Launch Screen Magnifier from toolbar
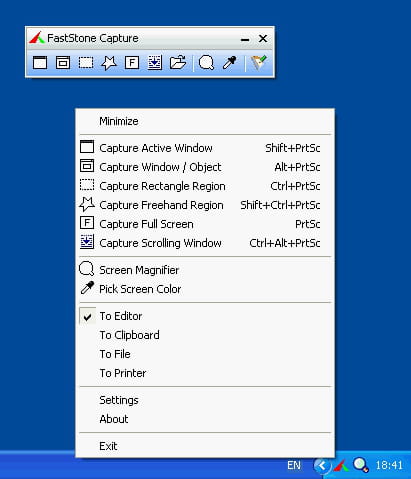Screen dimensions: 411x479 click(206, 63)
